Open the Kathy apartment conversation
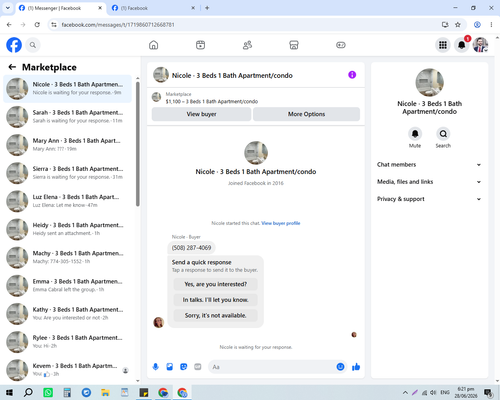500x400 pixels. [x=67, y=314]
